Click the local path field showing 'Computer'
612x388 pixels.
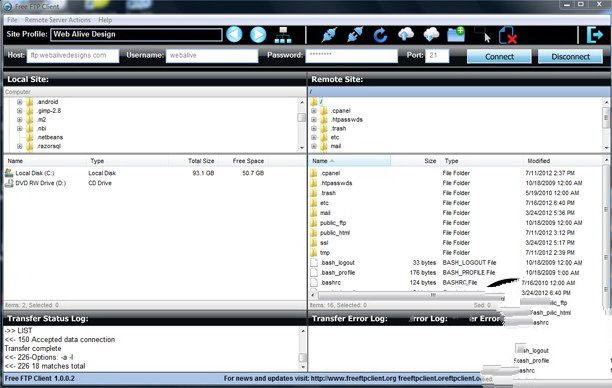click(155, 92)
